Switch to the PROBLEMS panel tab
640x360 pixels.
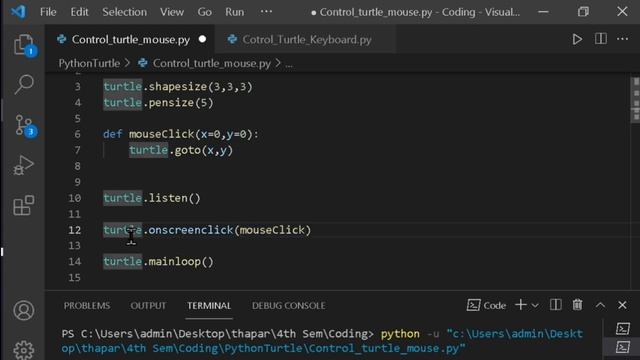(x=87, y=306)
